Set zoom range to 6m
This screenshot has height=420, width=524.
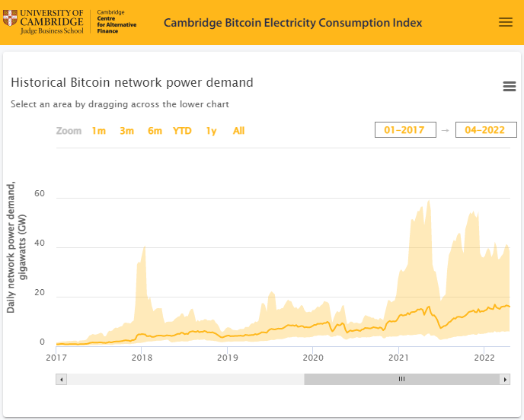pos(155,131)
